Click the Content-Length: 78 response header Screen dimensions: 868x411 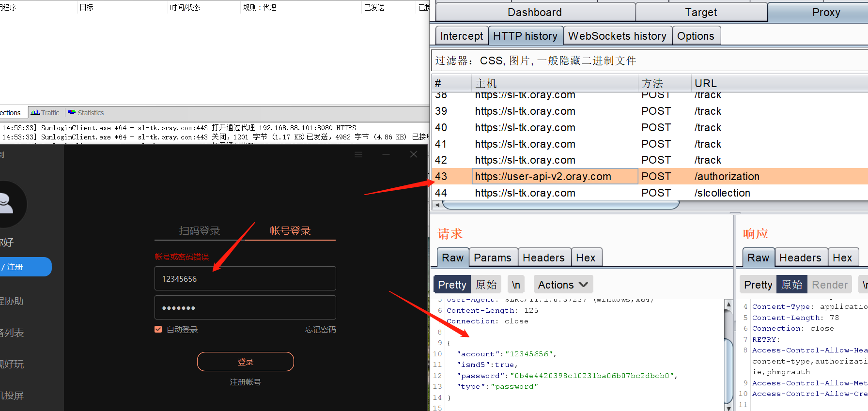[x=795, y=318]
